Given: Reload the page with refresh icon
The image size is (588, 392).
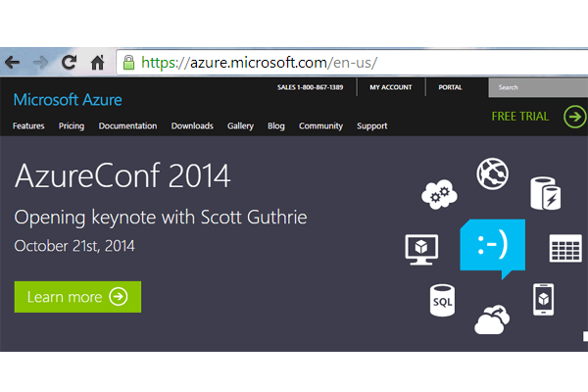Looking at the screenshot, I should (69, 63).
